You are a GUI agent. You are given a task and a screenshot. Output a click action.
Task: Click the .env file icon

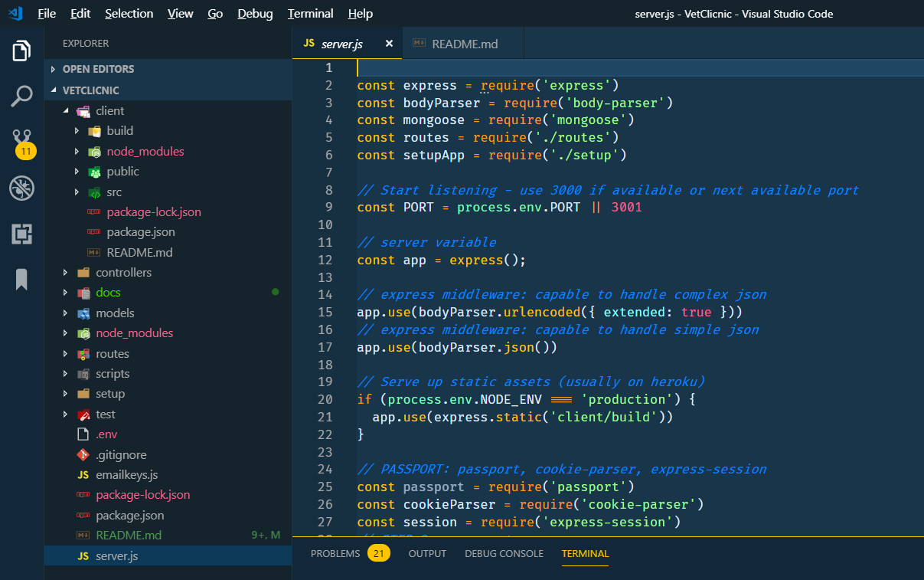(x=83, y=434)
